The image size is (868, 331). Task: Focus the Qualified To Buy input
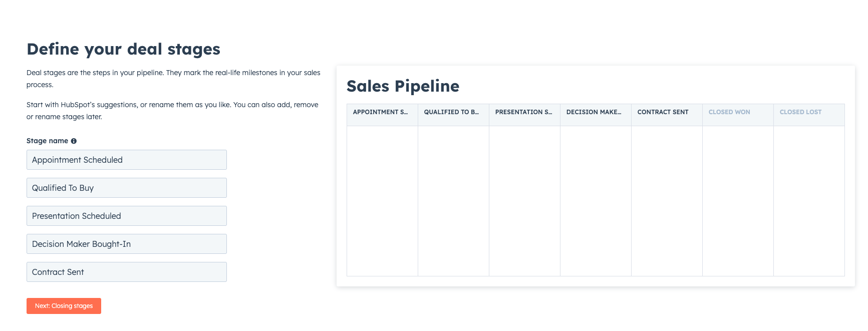click(126, 188)
